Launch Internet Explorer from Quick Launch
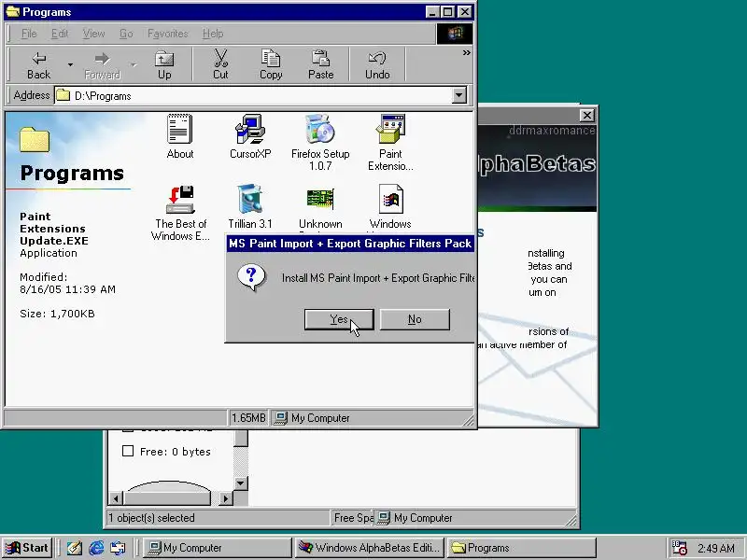 click(x=96, y=548)
